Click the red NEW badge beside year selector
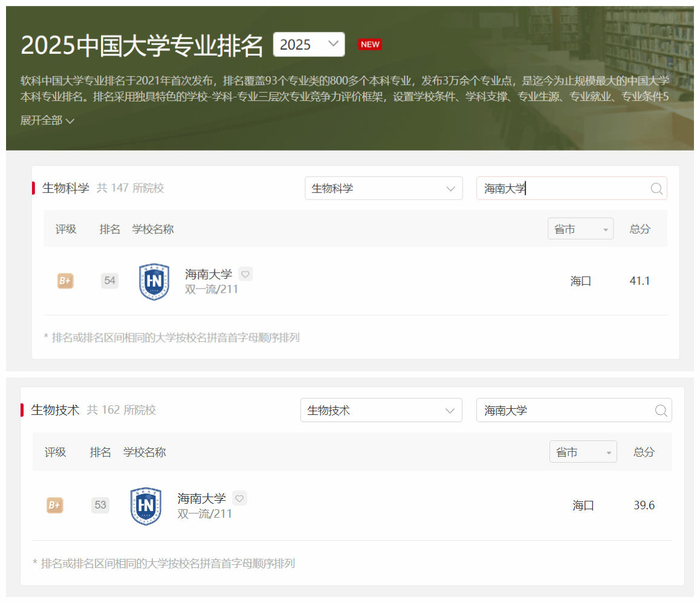The width and height of the screenshot is (700, 603). pyautogui.click(x=370, y=44)
